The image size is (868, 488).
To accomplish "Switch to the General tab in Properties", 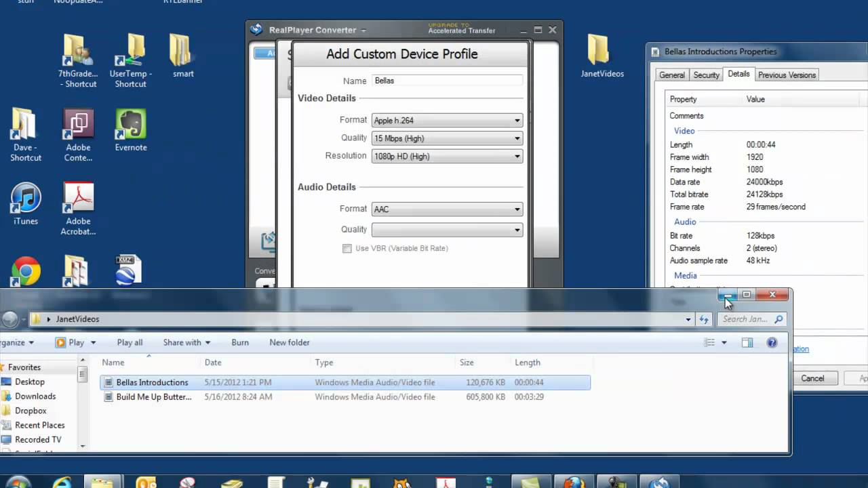I will [671, 75].
